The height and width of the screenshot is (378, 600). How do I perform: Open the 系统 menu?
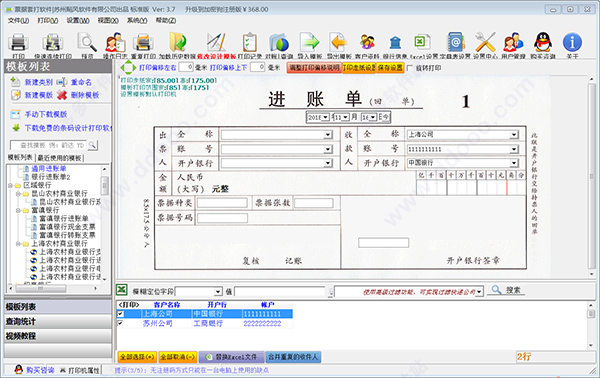click(x=137, y=20)
